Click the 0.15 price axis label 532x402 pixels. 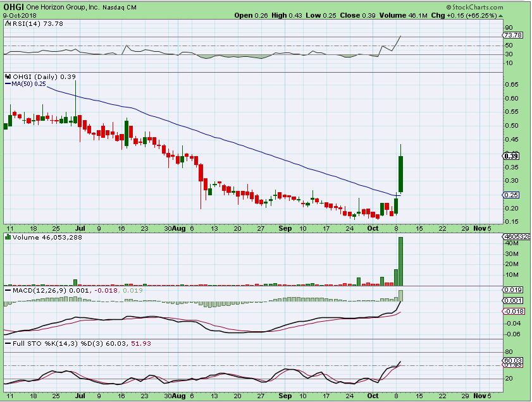511,222
